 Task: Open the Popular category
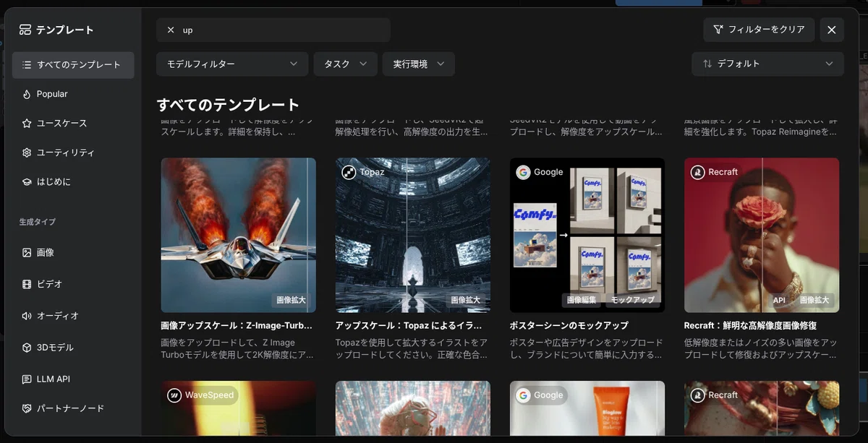pyautogui.click(x=73, y=94)
